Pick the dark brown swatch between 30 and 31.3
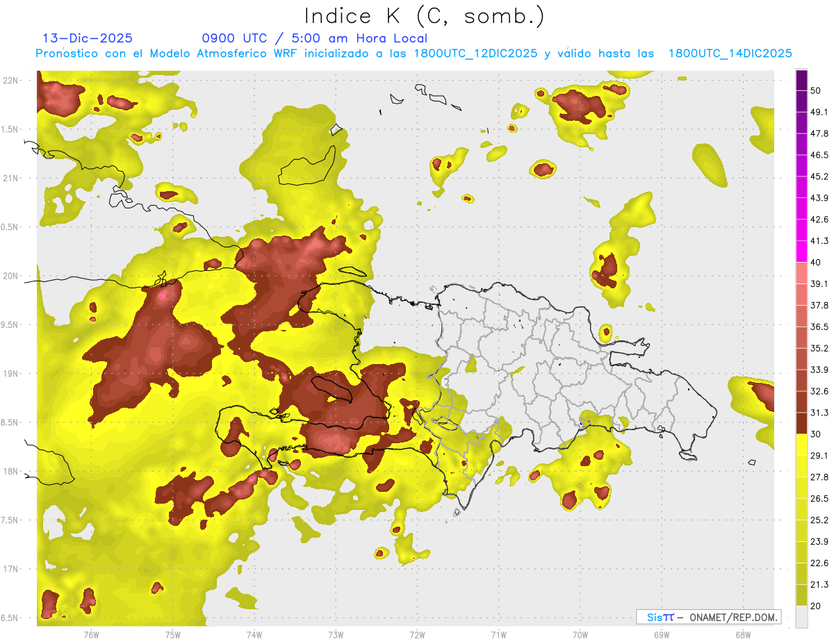This screenshot has width=834, height=644. tap(801, 423)
